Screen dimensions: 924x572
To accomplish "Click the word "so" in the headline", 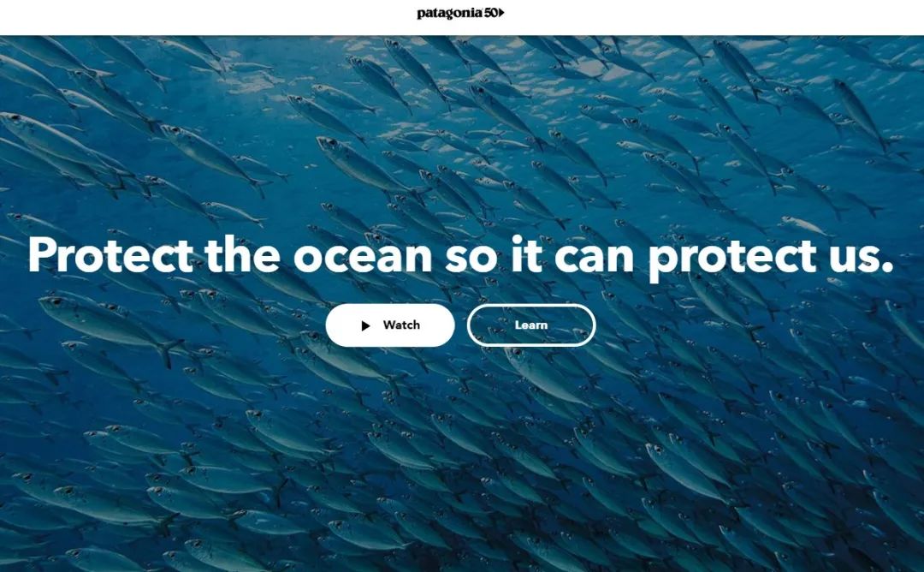I will point(471,258).
